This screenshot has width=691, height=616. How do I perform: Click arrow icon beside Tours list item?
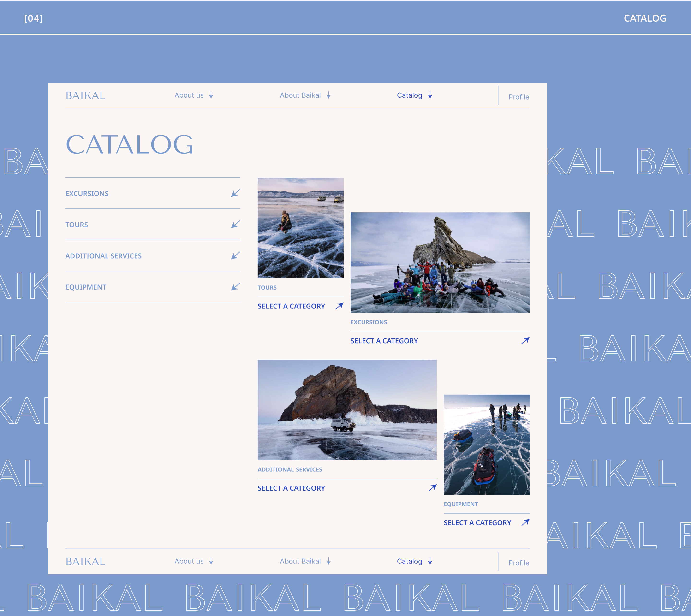pyautogui.click(x=235, y=224)
